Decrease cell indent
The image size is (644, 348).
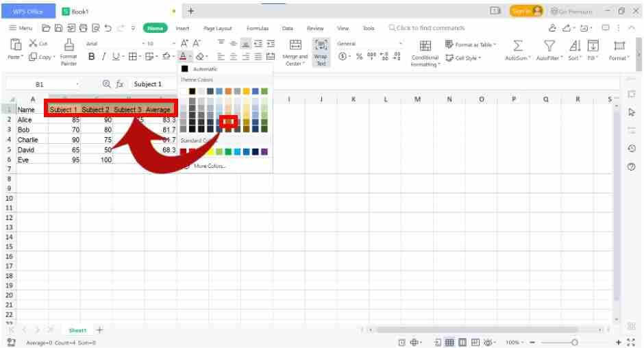click(x=258, y=43)
